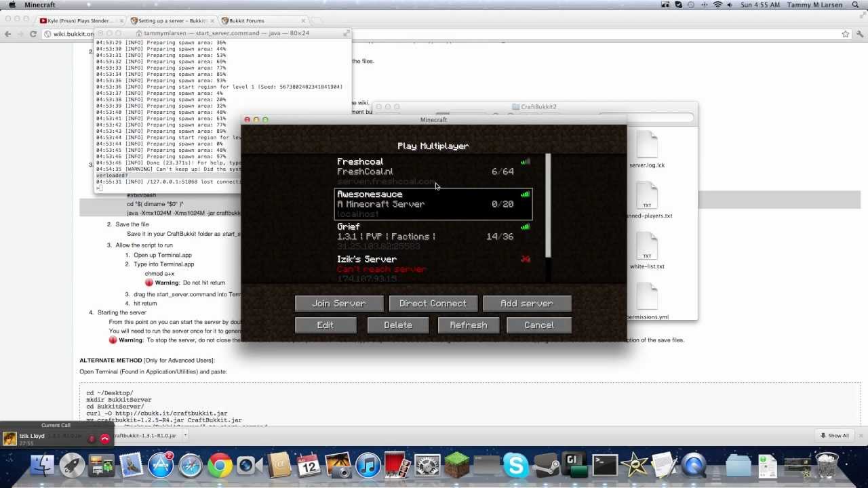Open the Minecraft menu in menu bar
Image resolution: width=868 pixels, height=488 pixels.
[x=39, y=5]
